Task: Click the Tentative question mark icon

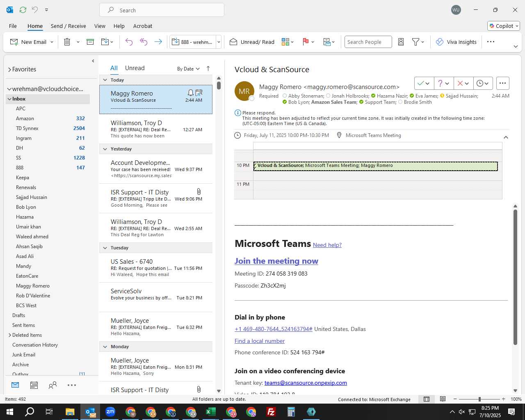Action: pos(440,83)
